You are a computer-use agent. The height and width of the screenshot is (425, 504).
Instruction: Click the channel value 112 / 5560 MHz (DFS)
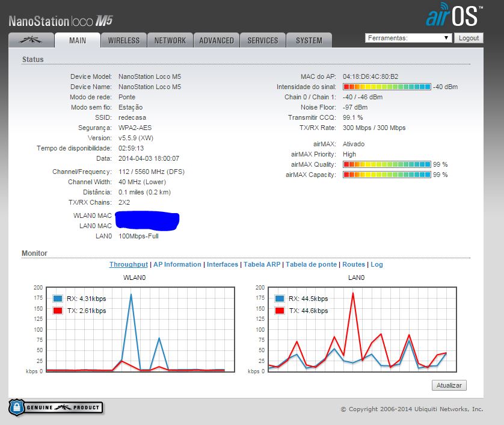[x=152, y=172]
